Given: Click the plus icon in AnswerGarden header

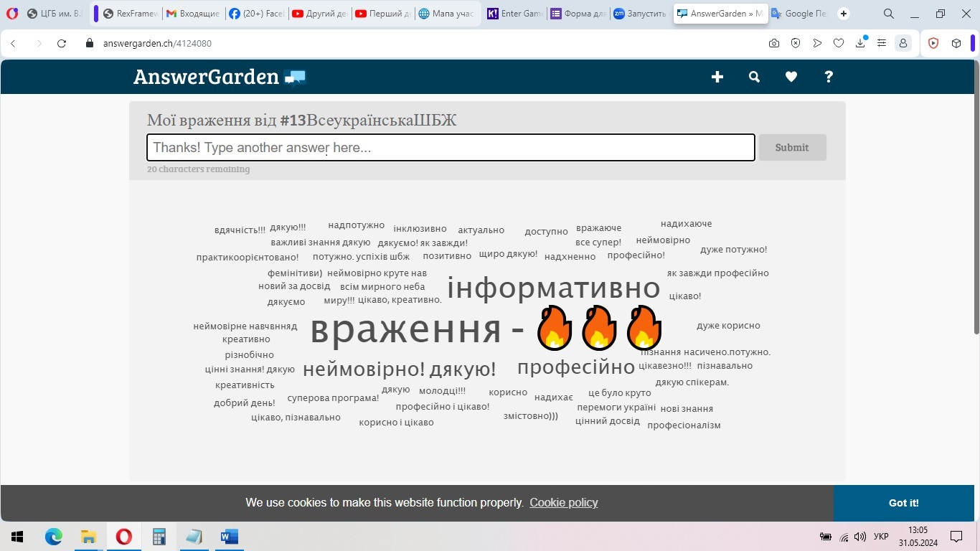Looking at the screenshot, I should (717, 77).
